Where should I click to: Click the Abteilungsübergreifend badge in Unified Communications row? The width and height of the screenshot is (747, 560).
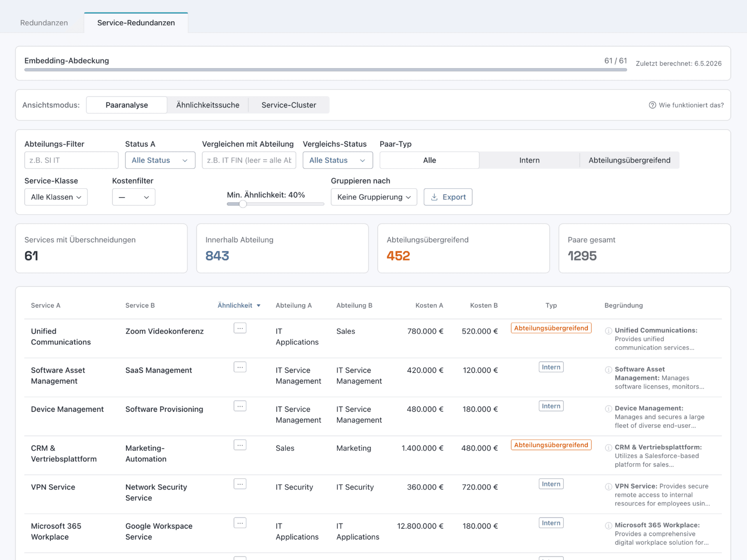pos(551,328)
